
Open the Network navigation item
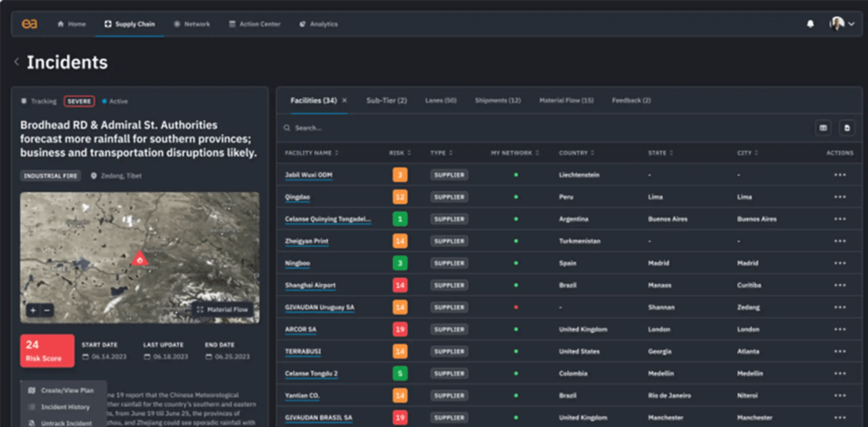192,25
